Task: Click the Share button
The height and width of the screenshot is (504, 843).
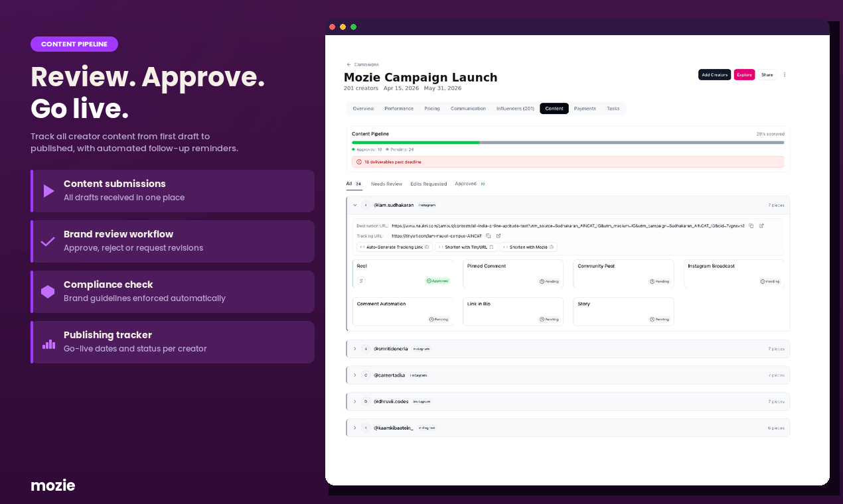Action: (767, 75)
